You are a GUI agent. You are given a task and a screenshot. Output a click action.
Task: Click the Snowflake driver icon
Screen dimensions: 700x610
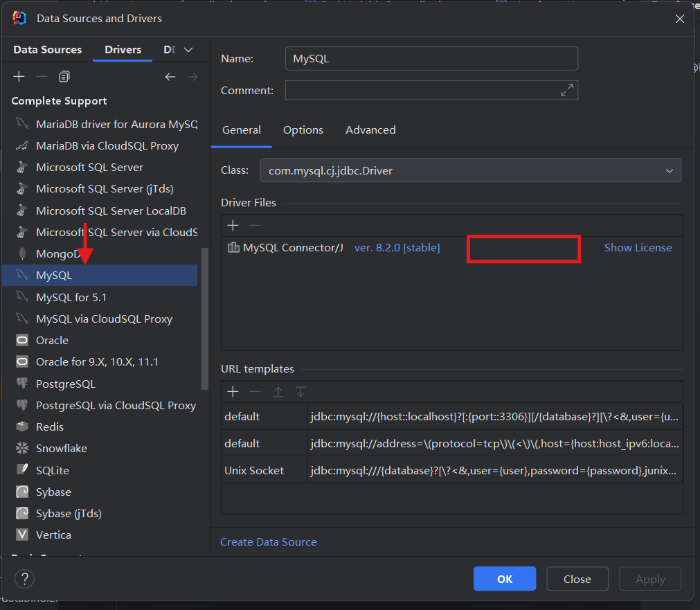point(22,448)
